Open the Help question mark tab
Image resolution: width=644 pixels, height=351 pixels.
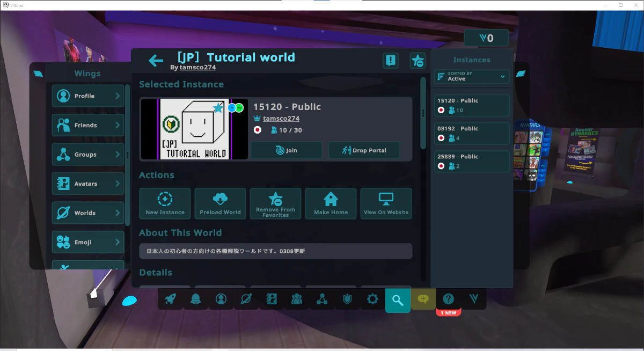pyautogui.click(x=448, y=299)
